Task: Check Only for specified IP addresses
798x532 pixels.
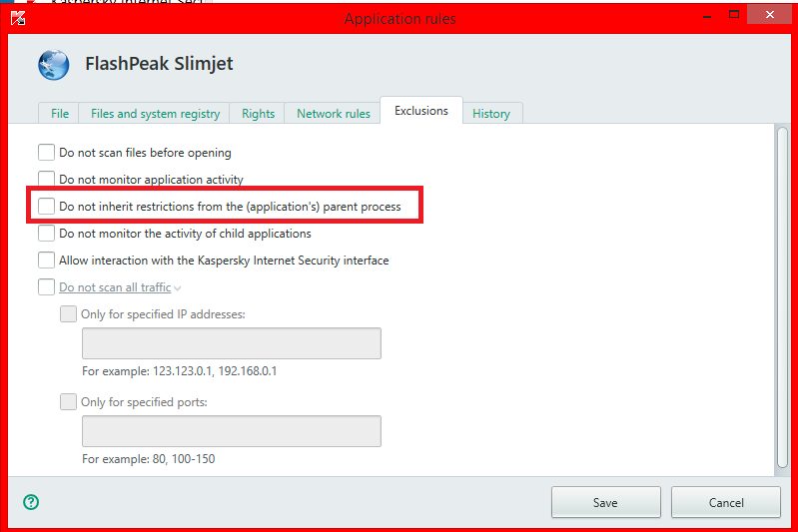Action: coord(68,313)
